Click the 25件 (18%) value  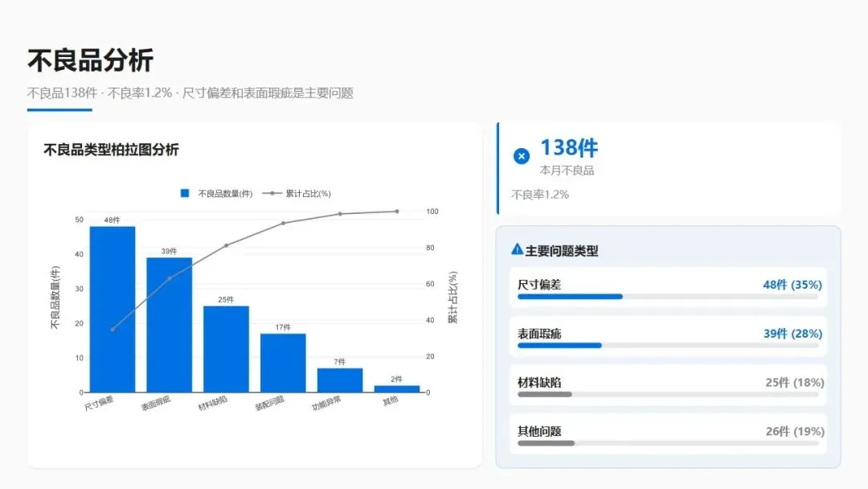(795, 382)
